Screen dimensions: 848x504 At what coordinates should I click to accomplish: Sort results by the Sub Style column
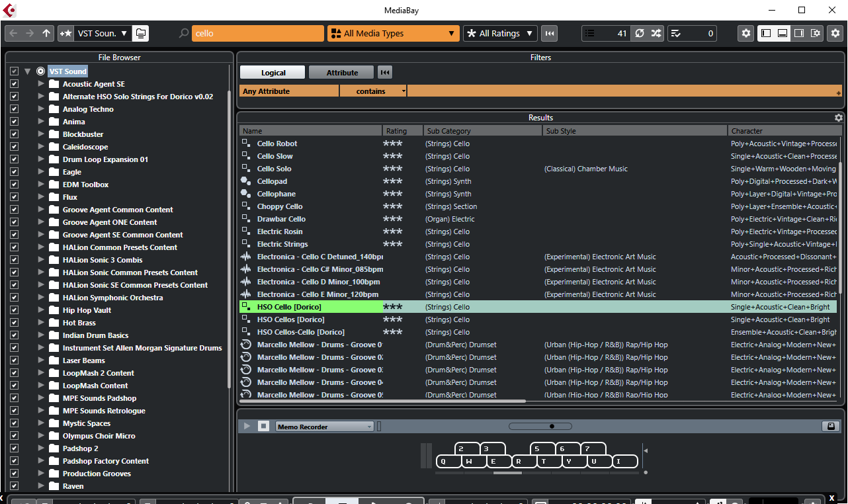(635, 131)
